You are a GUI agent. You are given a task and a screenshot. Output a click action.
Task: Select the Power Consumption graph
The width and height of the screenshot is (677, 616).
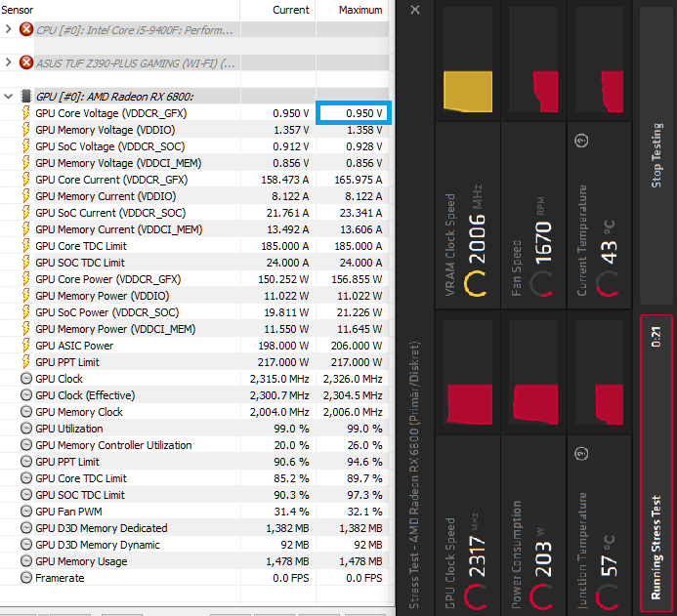point(533,373)
